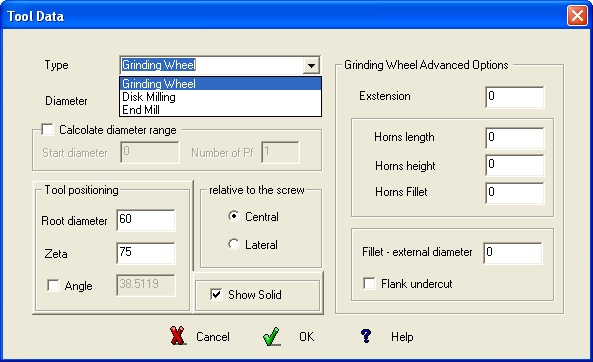
Task: Click the Exstension input field
Action: (515, 97)
